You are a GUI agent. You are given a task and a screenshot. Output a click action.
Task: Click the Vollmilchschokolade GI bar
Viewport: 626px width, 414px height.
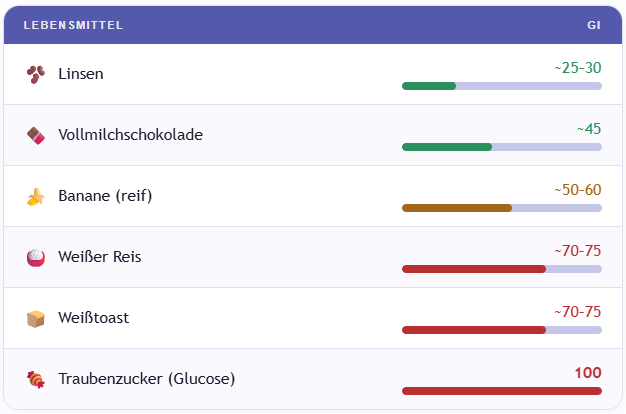click(x=447, y=147)
